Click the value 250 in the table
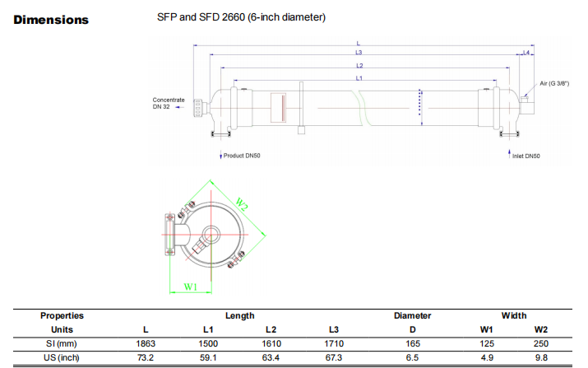588x368 pixels. [x=541, y=343]
